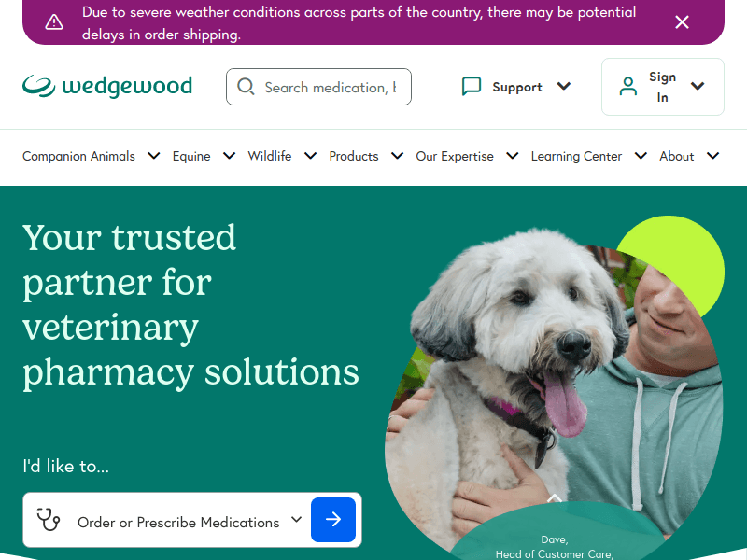
Task: Click the Learning Center nav link
Action: coord(576,156)
